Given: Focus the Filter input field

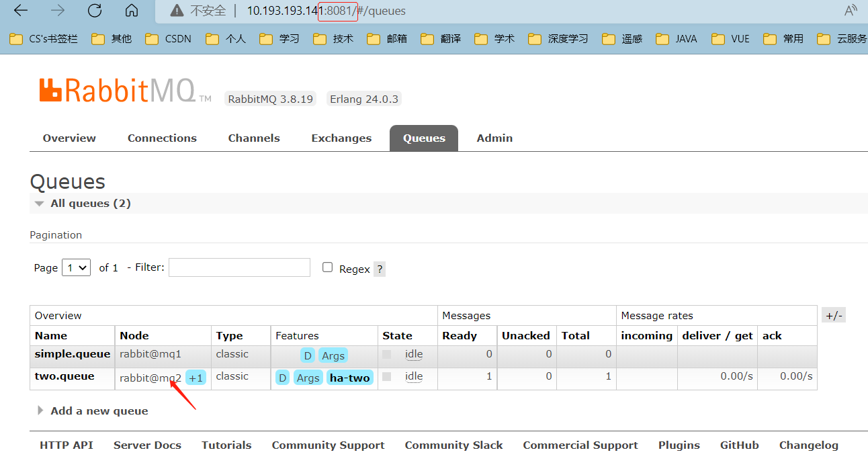Looking at the screenshot, I should click(239, 267).
